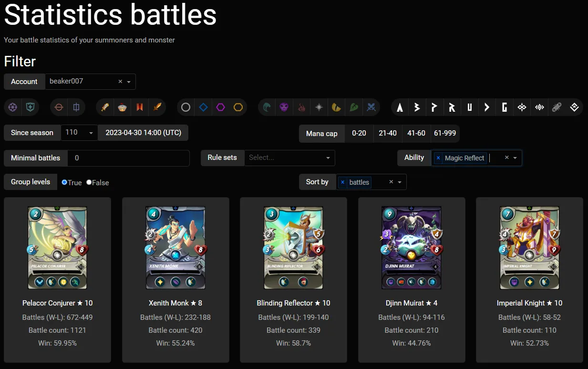Click the text 'Battle count: 1121'
This screenshot has width=588, height=369.
click(57, 330)
